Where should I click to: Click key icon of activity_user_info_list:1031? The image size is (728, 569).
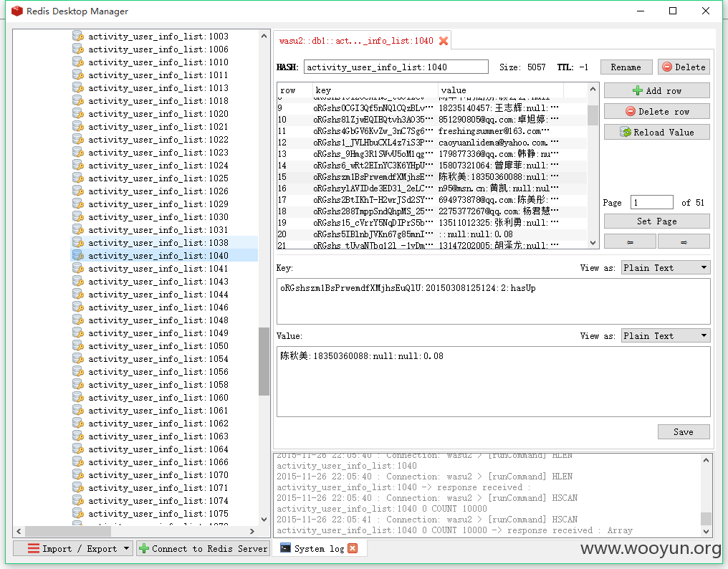pyautogui.click(x=78, y=230)
